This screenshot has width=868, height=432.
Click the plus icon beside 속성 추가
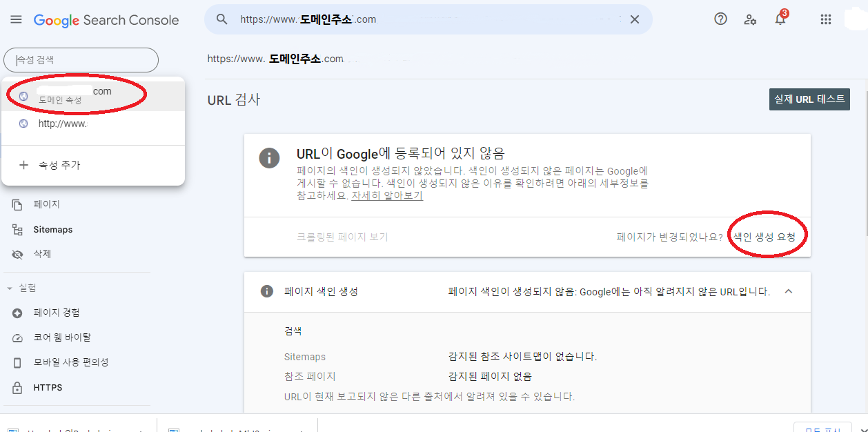point(23,165)
